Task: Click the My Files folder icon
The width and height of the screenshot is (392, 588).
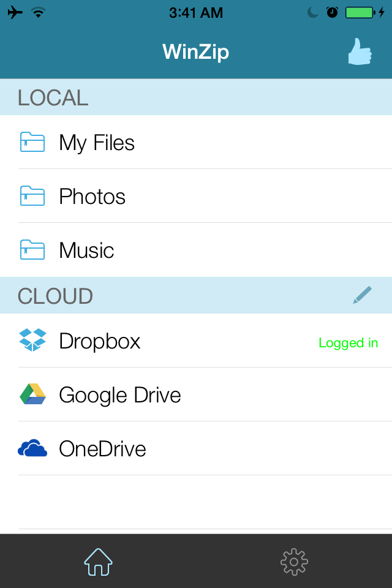Action: click(x=32, y=142)
